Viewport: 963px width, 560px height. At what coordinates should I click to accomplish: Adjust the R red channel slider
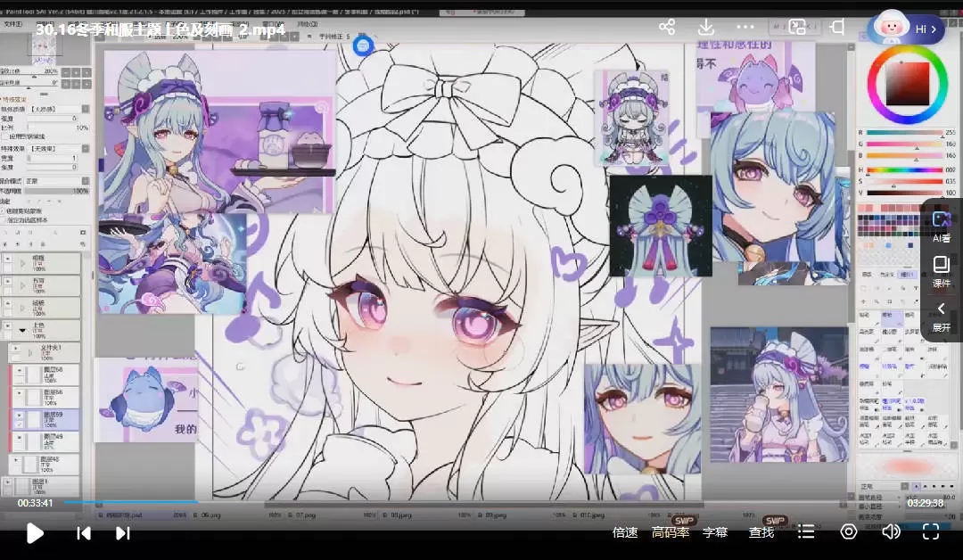click(905, 133)
